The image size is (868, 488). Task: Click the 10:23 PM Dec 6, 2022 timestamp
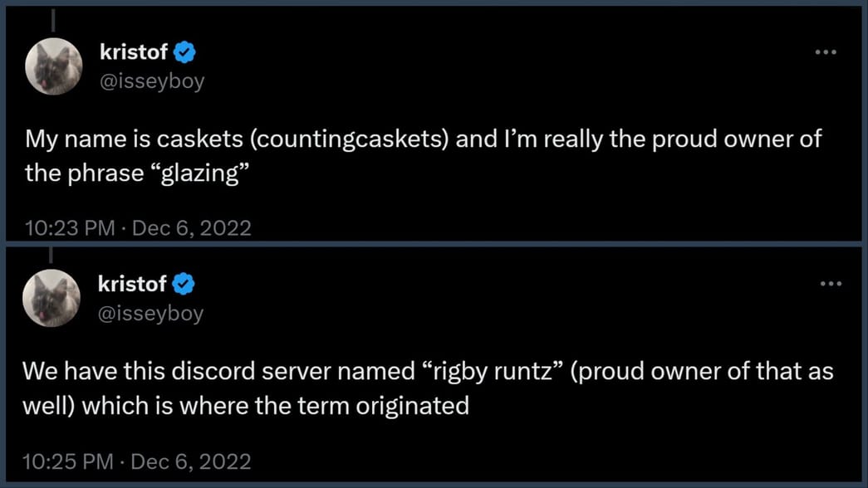click(x=138, y=228)
